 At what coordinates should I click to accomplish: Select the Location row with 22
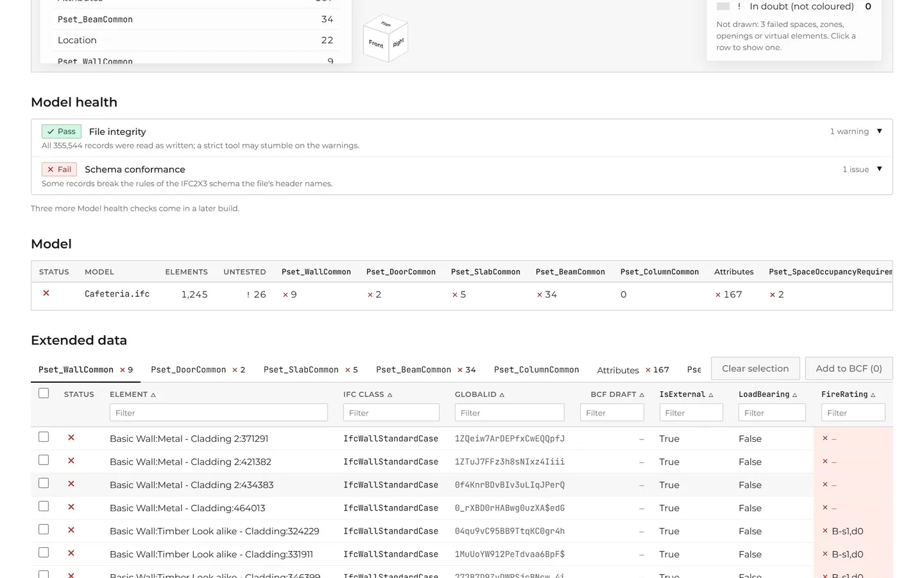coord(196,40)
